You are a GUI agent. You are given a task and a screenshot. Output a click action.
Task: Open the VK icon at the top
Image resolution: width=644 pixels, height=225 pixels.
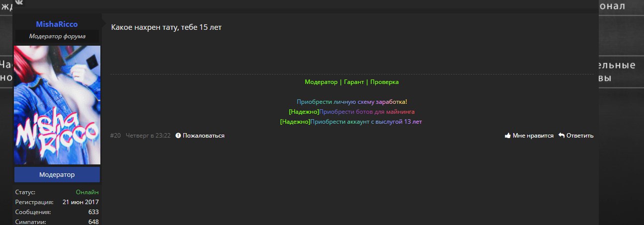(x=18, y=2)
